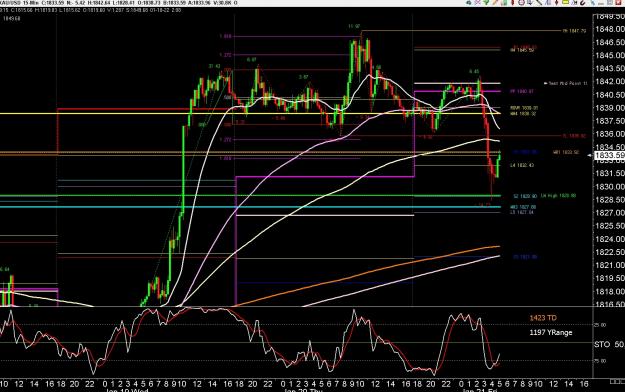Screen dimensions: 625x392
Task: Select the orange pencil drawing tool icon
Action: pyautogui.click(x=495, y=2)
